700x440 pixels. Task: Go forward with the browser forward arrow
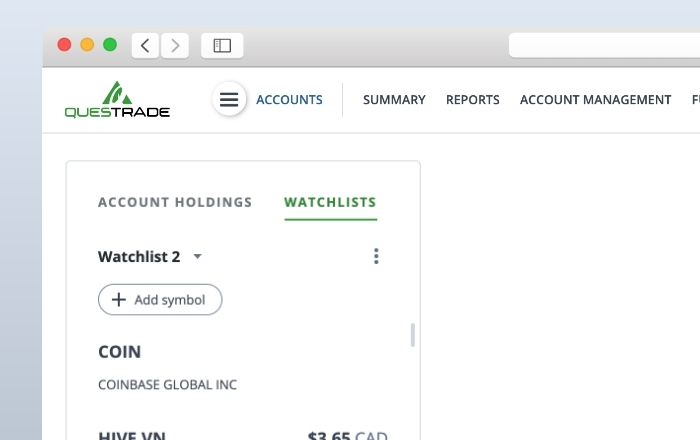175,45
